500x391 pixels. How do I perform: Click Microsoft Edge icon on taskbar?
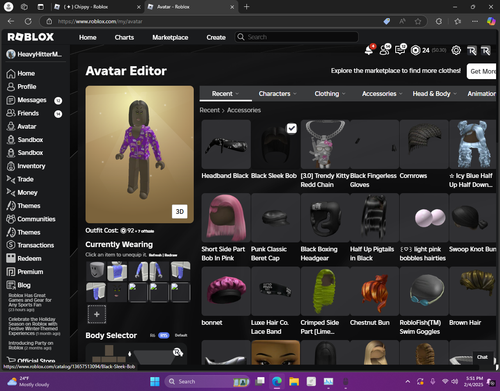pos(277,381)
